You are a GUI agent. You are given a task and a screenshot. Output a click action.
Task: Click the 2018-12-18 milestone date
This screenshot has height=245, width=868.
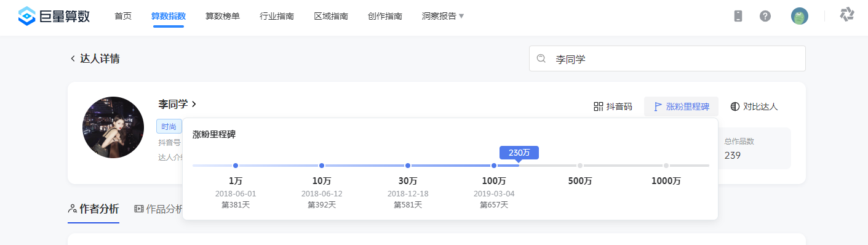point(408,193)
